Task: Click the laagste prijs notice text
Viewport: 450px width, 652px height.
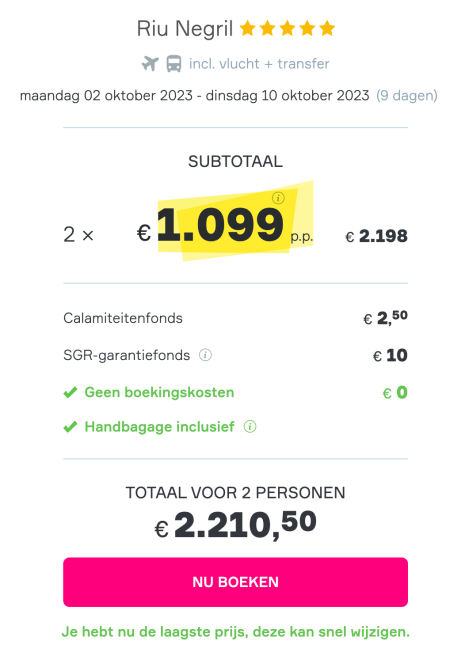Action: (235, 632)
